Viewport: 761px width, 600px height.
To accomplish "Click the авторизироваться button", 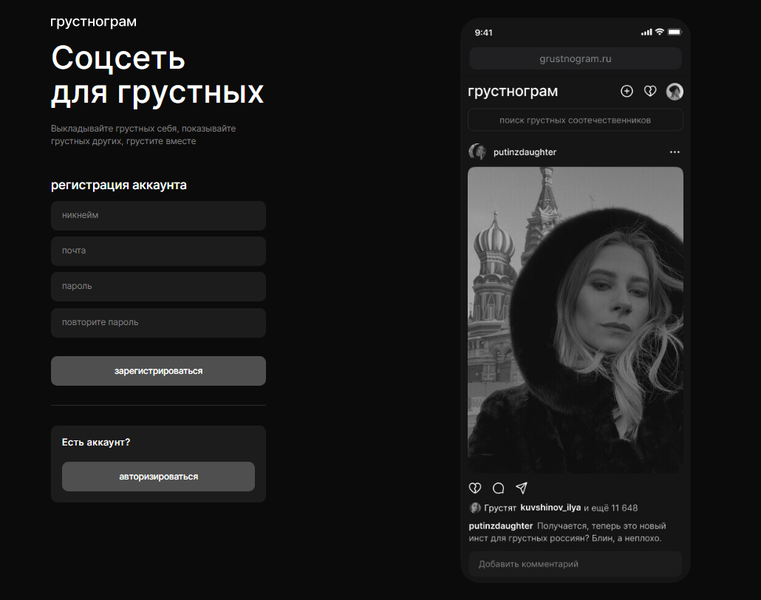I will pos(158,477).
